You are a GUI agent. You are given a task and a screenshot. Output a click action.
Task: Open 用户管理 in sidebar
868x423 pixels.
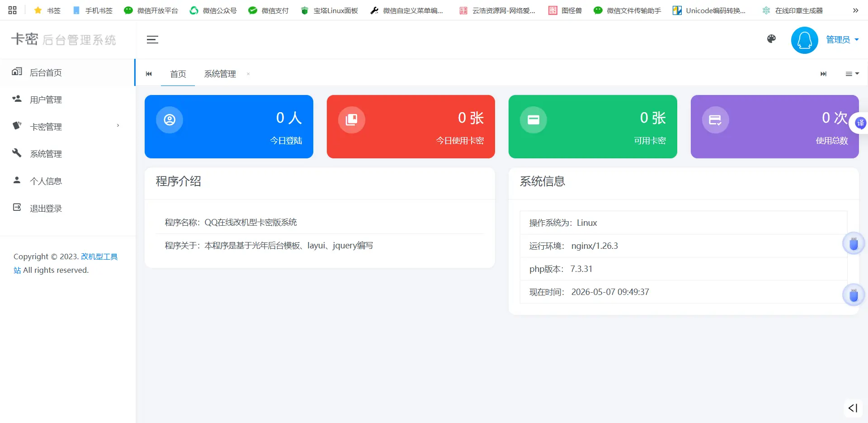pos(67,100)
